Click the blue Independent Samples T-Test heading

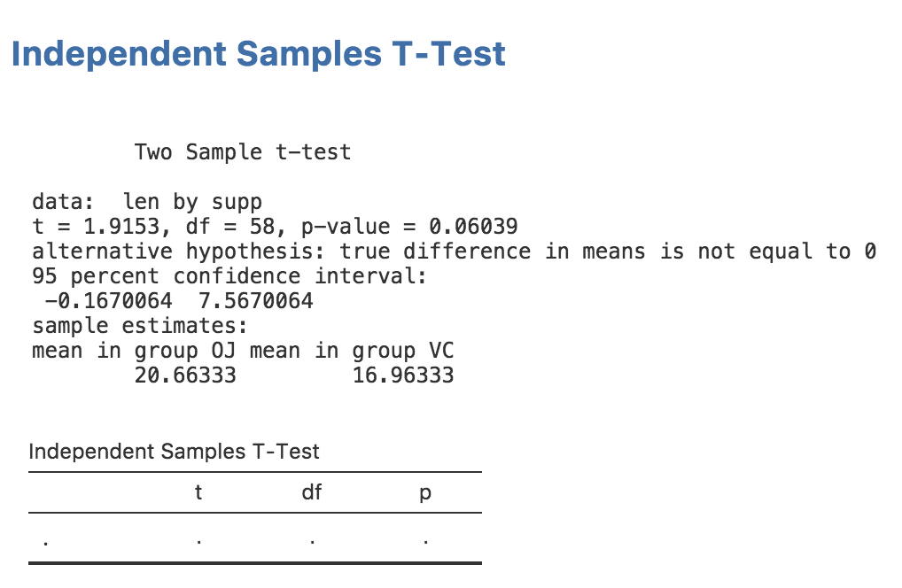[258, 54]
